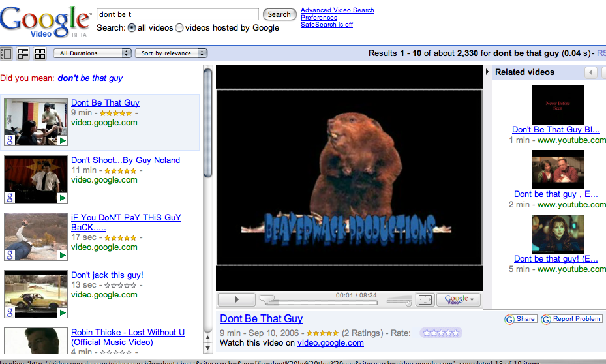Viewport: 606px width, 364px height.
Task: Open Advanced Video Search link
Action: (x=337, y=10)
